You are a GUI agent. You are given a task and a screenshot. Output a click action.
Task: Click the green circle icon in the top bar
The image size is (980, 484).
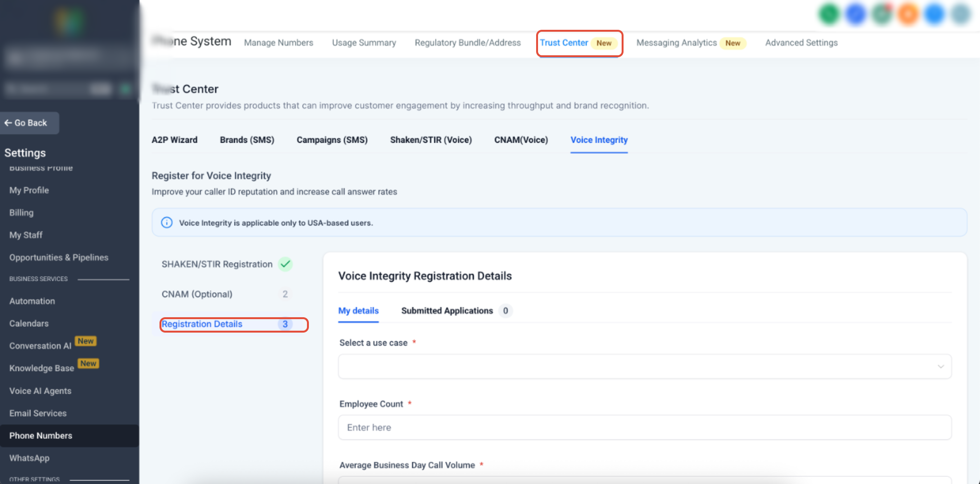(x=829, y=14)
